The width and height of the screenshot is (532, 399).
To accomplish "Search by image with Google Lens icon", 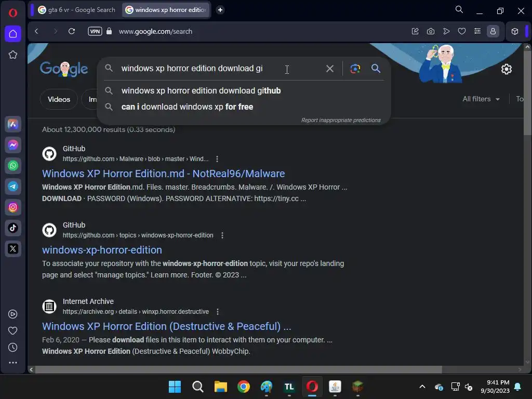I will point(355,69).
